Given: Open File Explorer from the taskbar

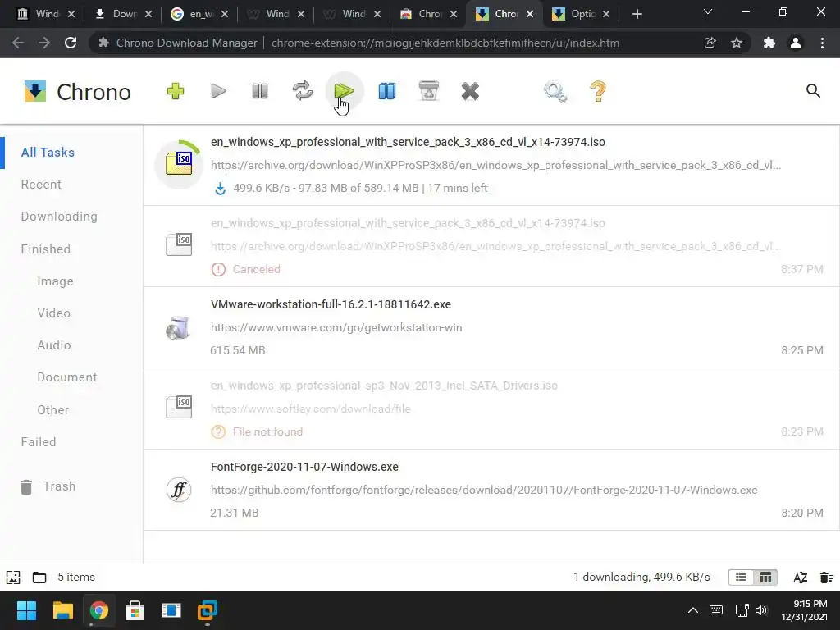Looking at the screenshot, I should click(x=62, y=610).
